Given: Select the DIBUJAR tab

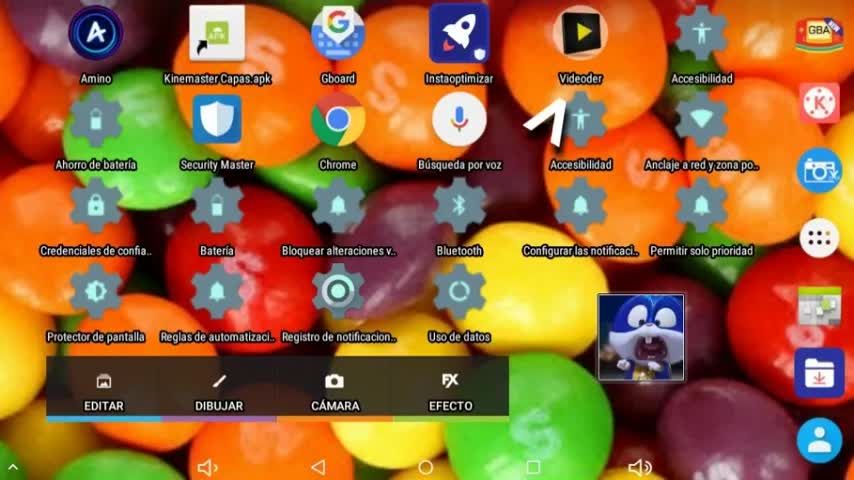Looking at the screenshot, I should coord(220,390).
